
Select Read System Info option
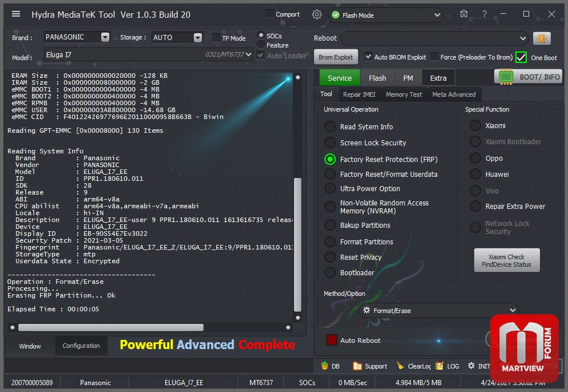pos(329,126)
